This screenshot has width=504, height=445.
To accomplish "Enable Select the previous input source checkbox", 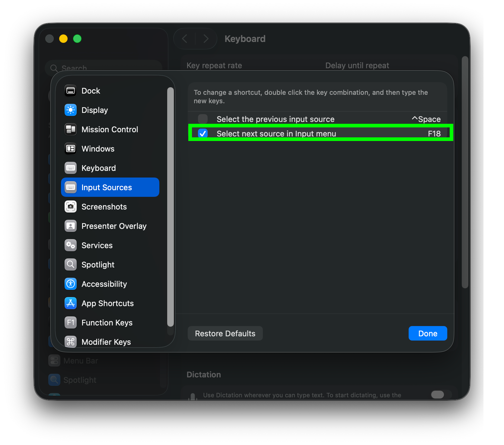I will (203, 119).
